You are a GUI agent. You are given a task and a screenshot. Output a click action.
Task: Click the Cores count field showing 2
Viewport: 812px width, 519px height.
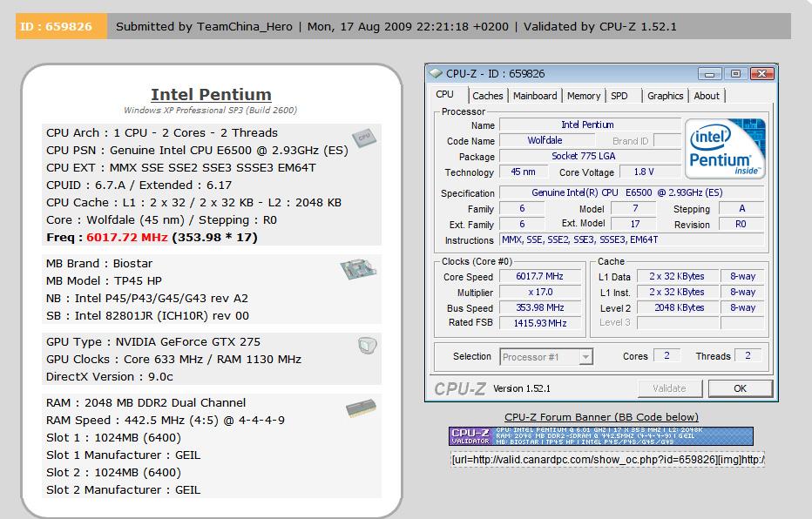point(667,355)
